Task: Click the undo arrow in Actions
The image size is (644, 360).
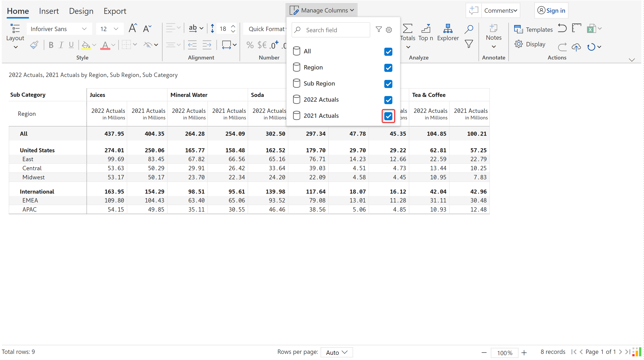Action: click(x=562, y=28)
